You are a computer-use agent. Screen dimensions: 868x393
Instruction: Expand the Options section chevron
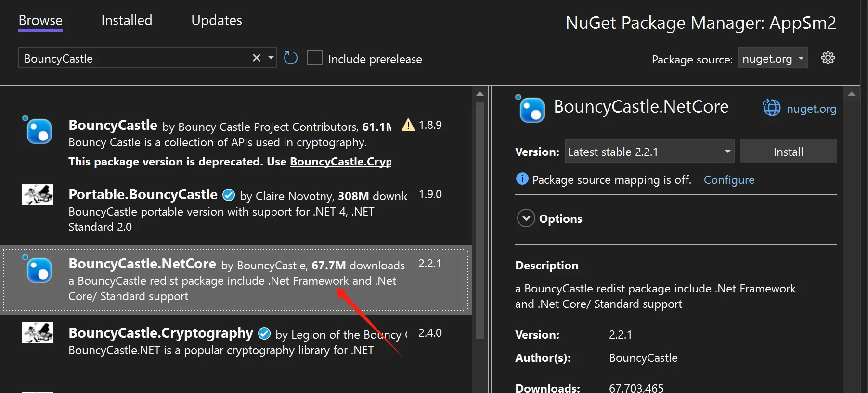click(x=526, y=218)
